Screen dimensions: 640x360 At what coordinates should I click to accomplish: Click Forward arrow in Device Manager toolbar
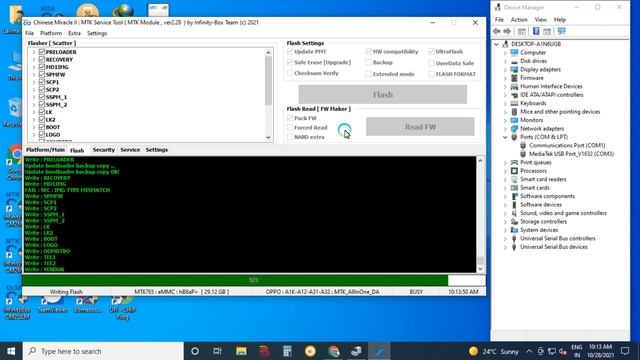point(507,31)
